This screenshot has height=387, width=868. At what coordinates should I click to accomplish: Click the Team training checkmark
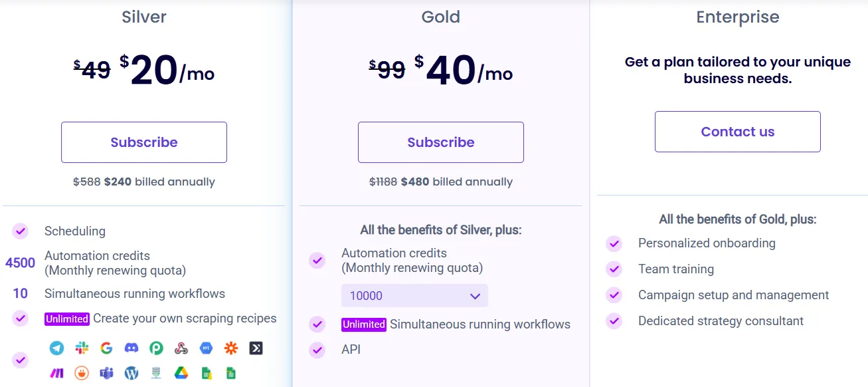(x=614, y=269)
